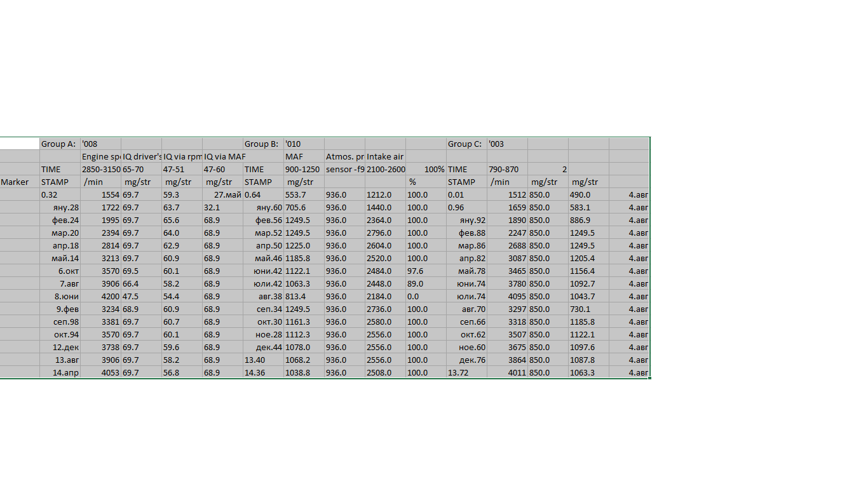
Task: Select the '900-1250' MAF range cell
Action: tap(304, 169)
